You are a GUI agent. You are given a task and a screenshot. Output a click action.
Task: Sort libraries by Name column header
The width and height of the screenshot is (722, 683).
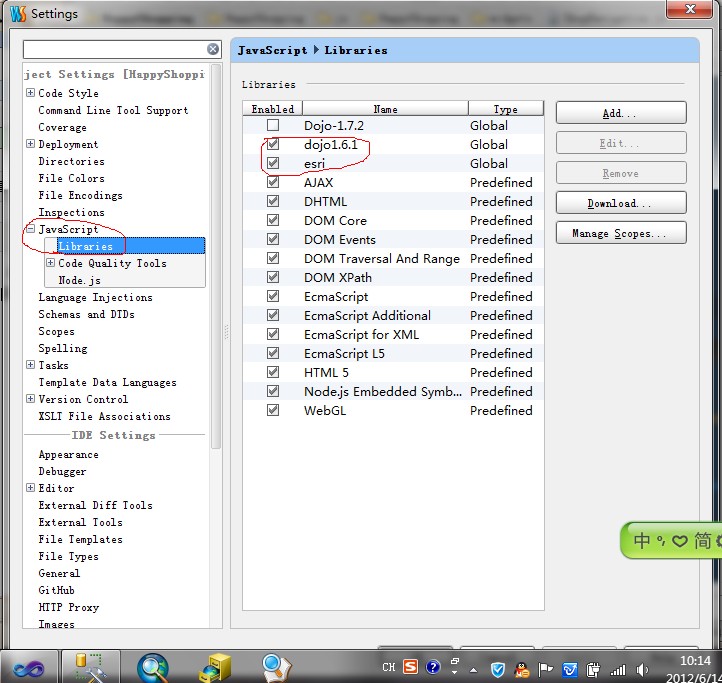click(385, 109)
